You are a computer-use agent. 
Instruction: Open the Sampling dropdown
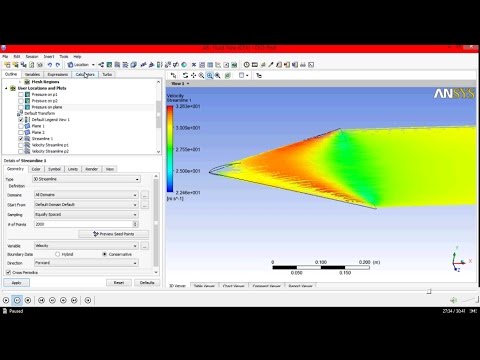86,214
